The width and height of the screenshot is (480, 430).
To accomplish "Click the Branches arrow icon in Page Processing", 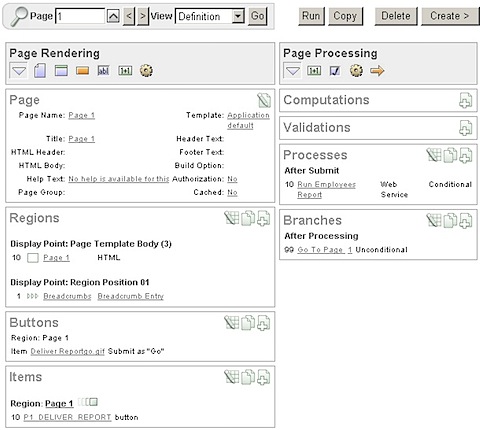I will pyautogui.click(x=377, y=71).
